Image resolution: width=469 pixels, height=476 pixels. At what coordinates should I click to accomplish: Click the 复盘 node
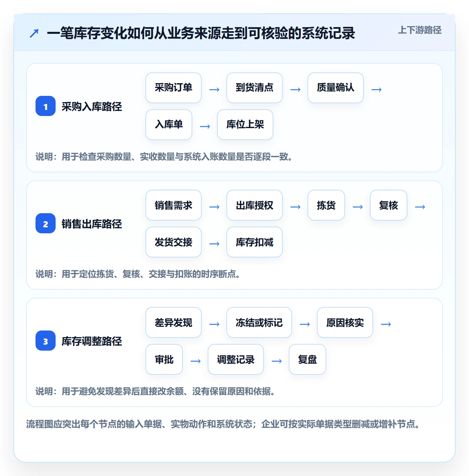click(308, 359)
